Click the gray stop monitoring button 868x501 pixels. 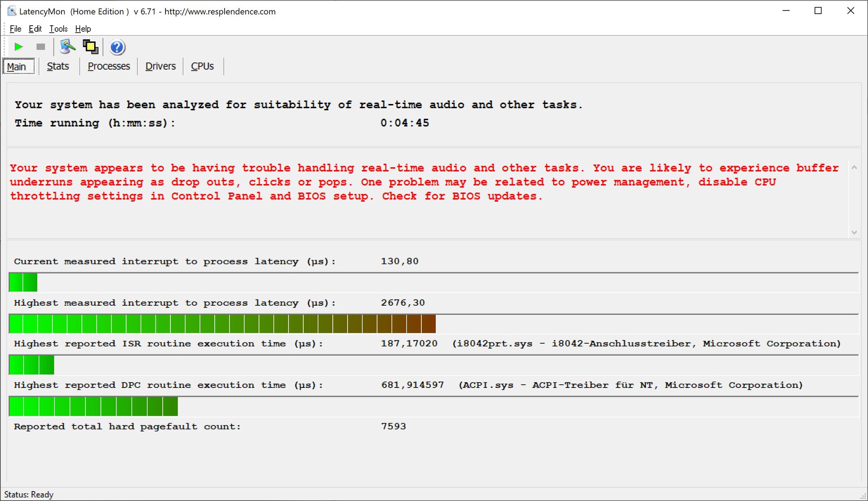[41, 47]
